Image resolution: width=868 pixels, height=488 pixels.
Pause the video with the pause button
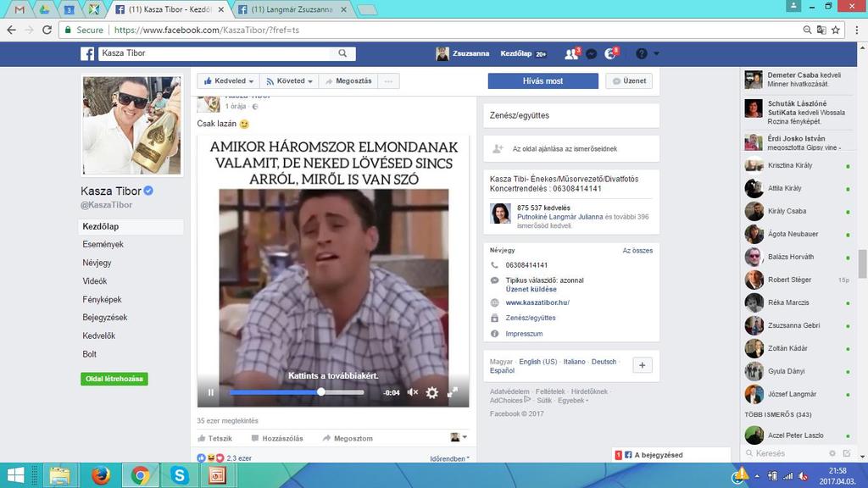211,392
